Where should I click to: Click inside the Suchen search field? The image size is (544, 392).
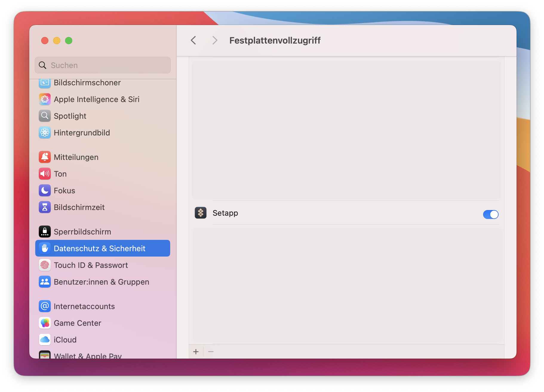click(x=102, y=65)
